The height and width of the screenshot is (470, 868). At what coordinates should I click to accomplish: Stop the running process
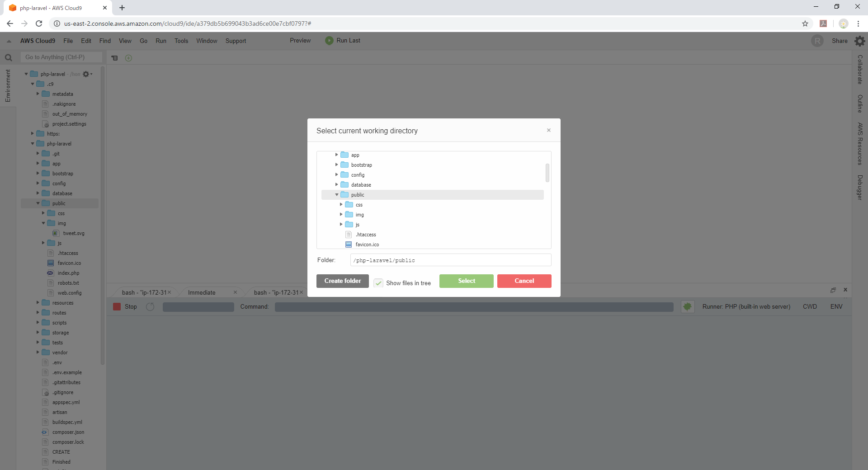tap(125, 306)
